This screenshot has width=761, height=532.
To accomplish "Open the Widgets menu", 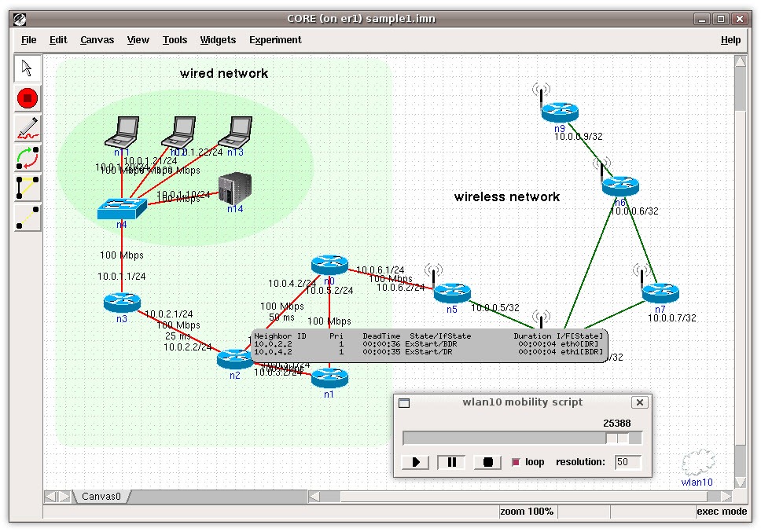I will pos(218,40).
